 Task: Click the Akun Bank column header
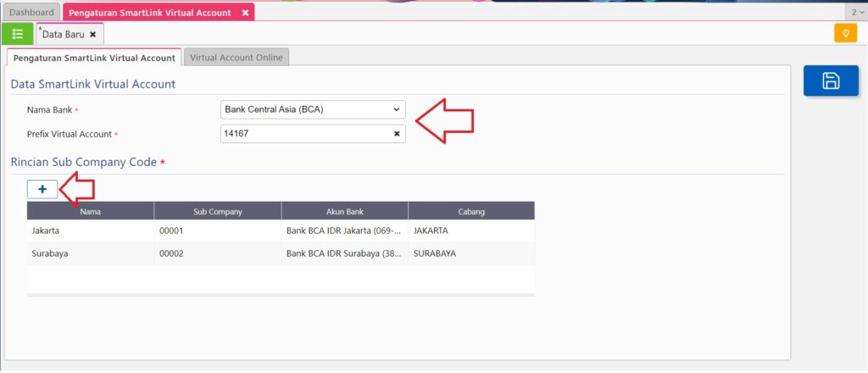coord(345,211)
